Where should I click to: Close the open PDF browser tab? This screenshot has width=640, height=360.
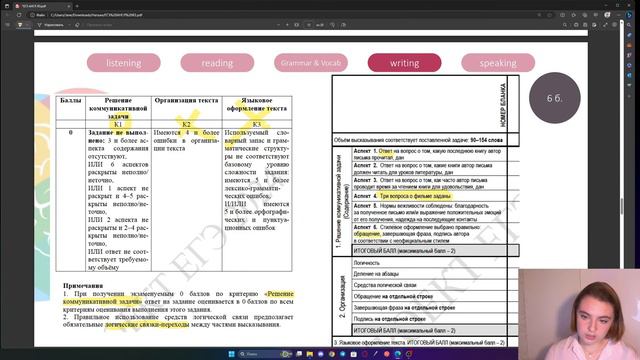[x=68, y=6]
